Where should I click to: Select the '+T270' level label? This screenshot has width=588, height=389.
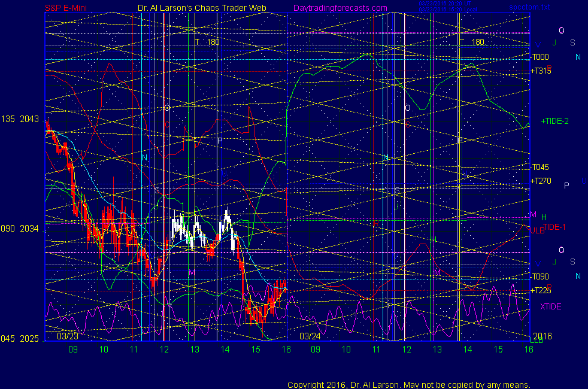541,181
